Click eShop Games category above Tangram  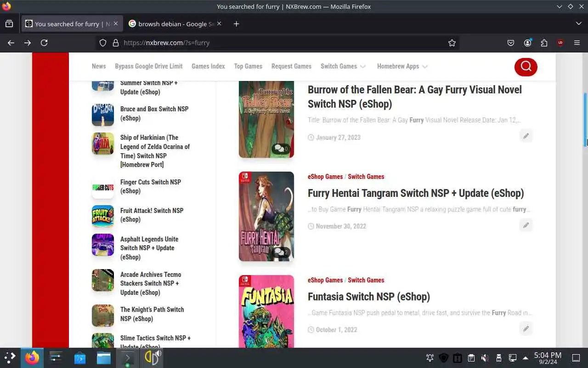tap(325, 177)
